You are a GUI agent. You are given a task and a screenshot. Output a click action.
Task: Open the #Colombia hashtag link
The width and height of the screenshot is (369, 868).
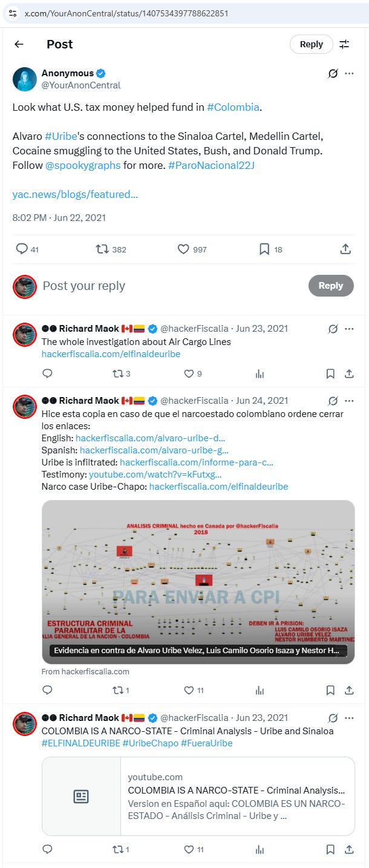coord(233,107)
